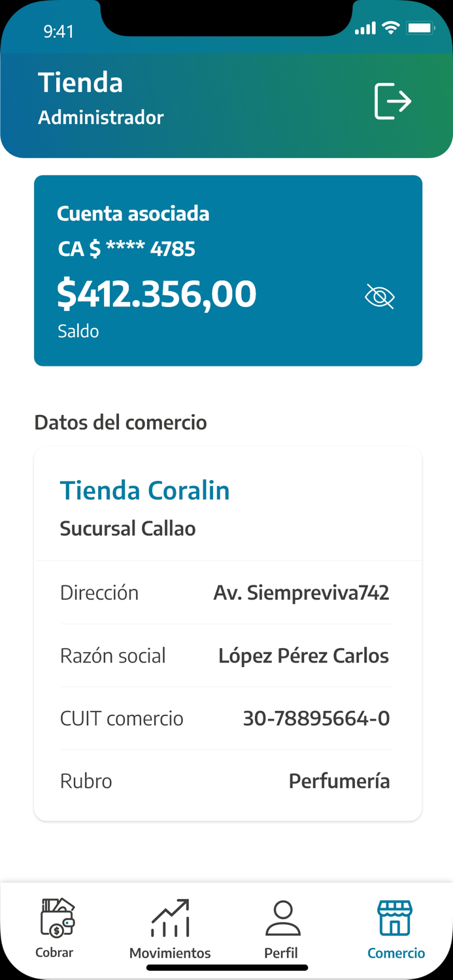Switch to the Perfil tab
The height and width of the screenshot is (980, 453).
[281, 931]
